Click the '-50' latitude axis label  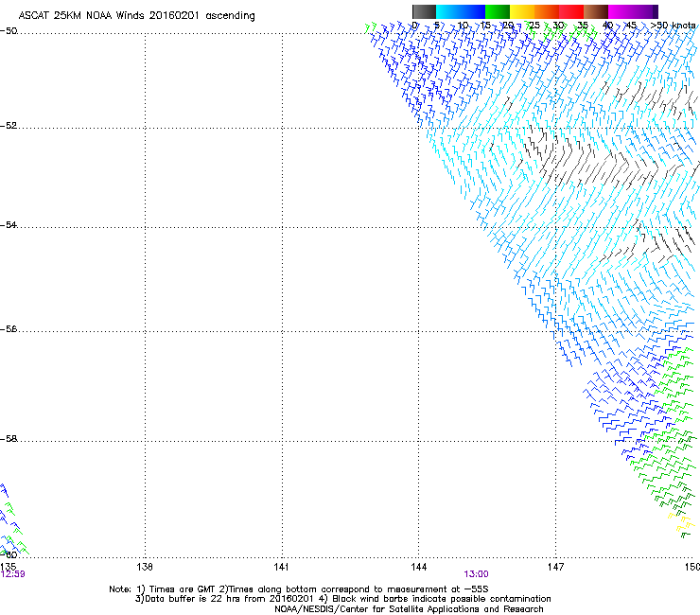point(9,31)
